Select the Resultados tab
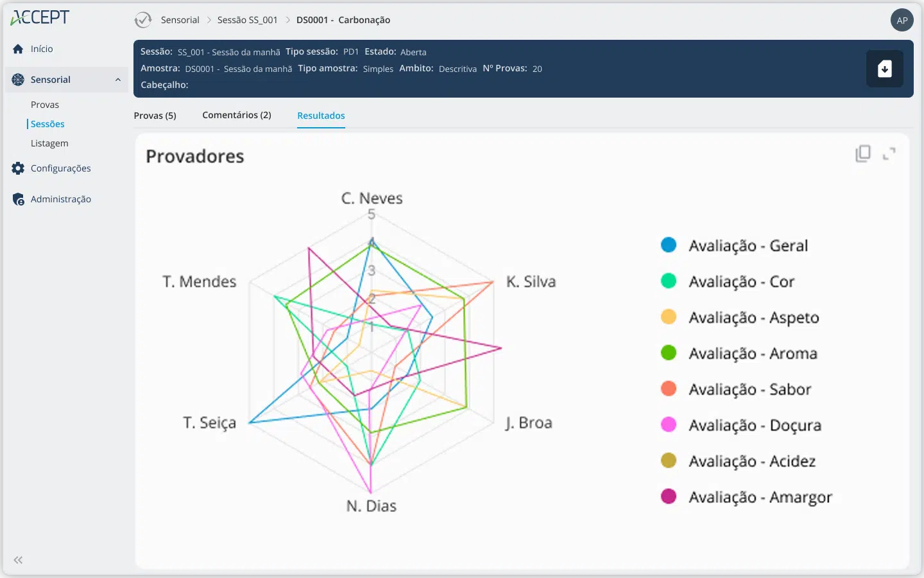 (x=321, y=116)
